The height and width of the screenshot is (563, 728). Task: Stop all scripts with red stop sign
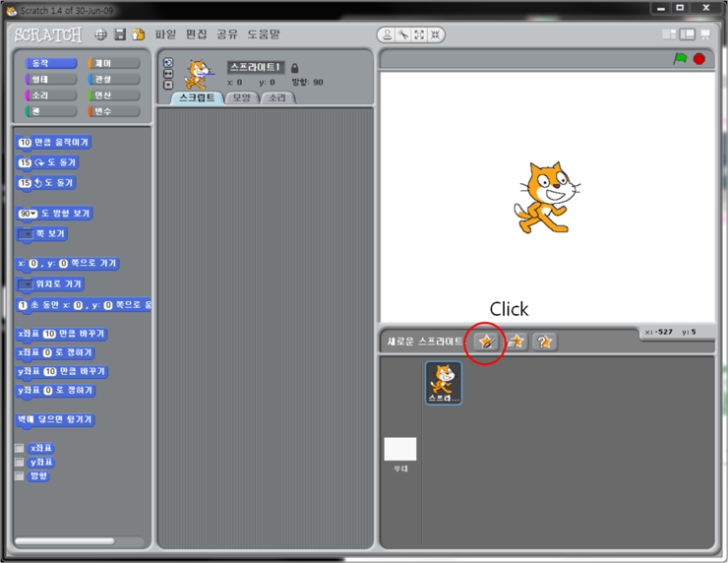pyautogui.click(x=699, y=59)
